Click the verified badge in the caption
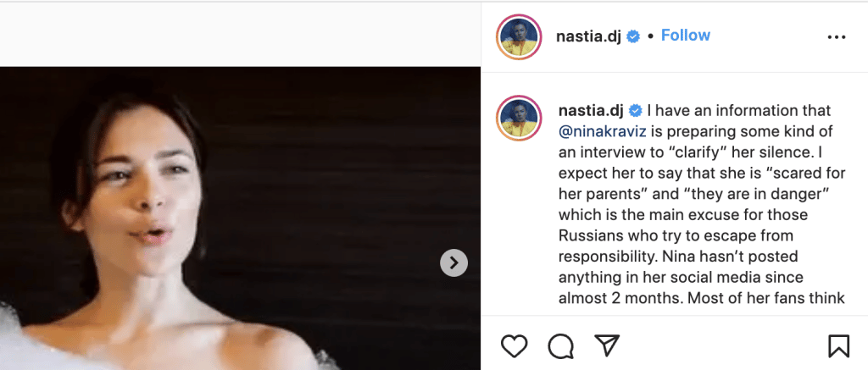 pos(633,111)
